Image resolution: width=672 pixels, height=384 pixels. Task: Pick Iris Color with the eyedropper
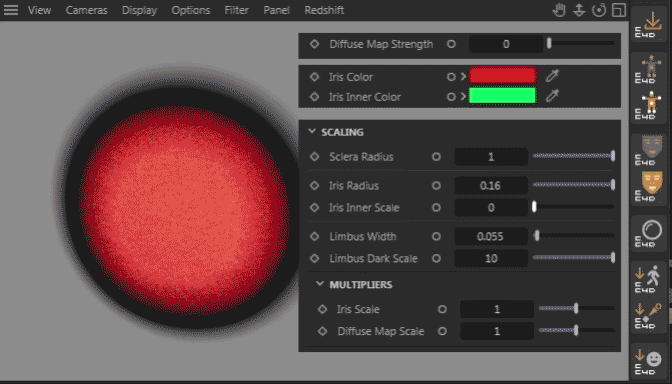552,76
